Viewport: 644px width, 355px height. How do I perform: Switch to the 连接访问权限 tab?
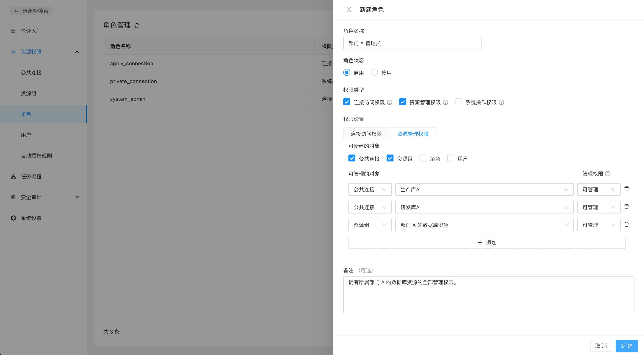click(x=366, y=134)
